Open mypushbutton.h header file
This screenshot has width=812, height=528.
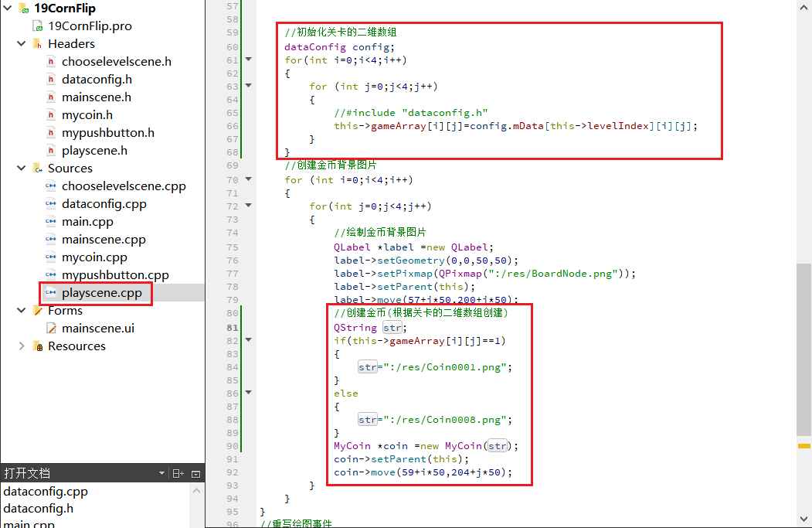(107, 133)
